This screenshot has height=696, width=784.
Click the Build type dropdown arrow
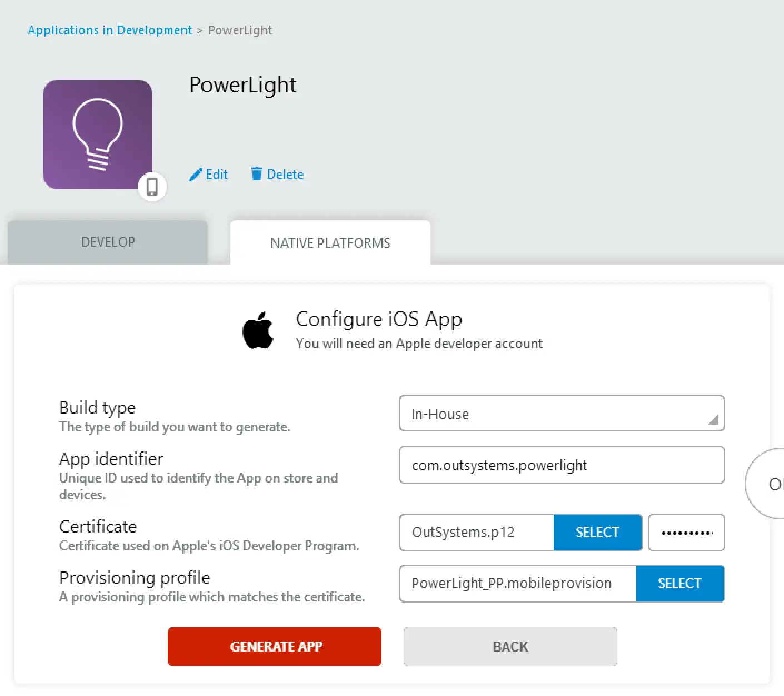click(x=713, y=420)
